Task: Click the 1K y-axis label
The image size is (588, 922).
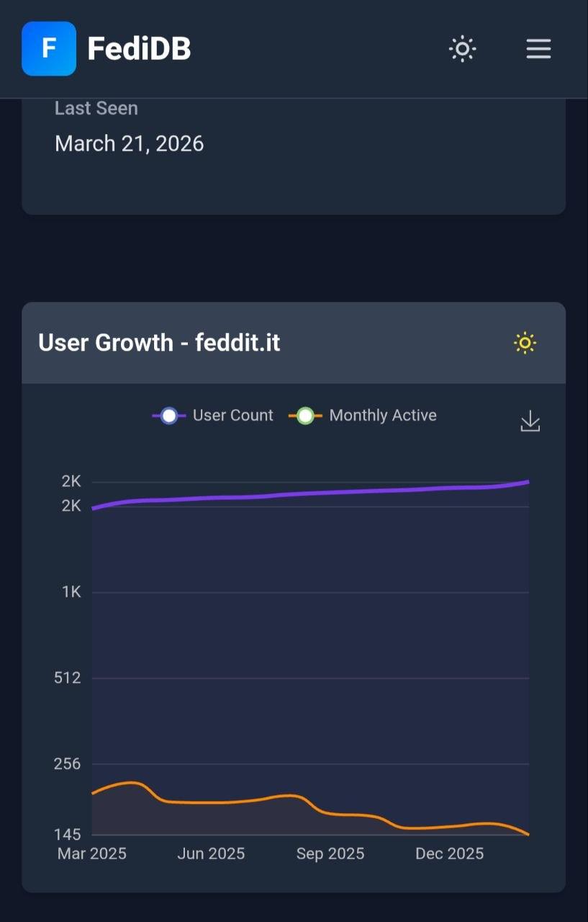Action: (71, 592)
